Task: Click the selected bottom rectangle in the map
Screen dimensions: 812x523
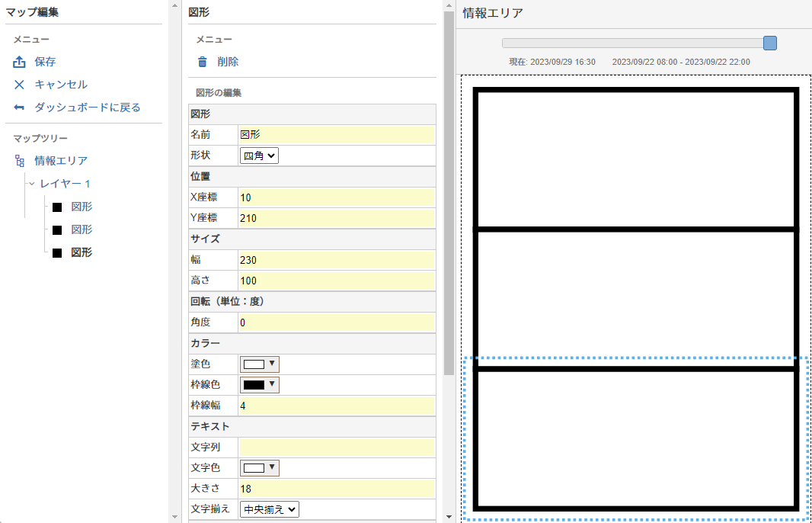Action: point(635,438)
